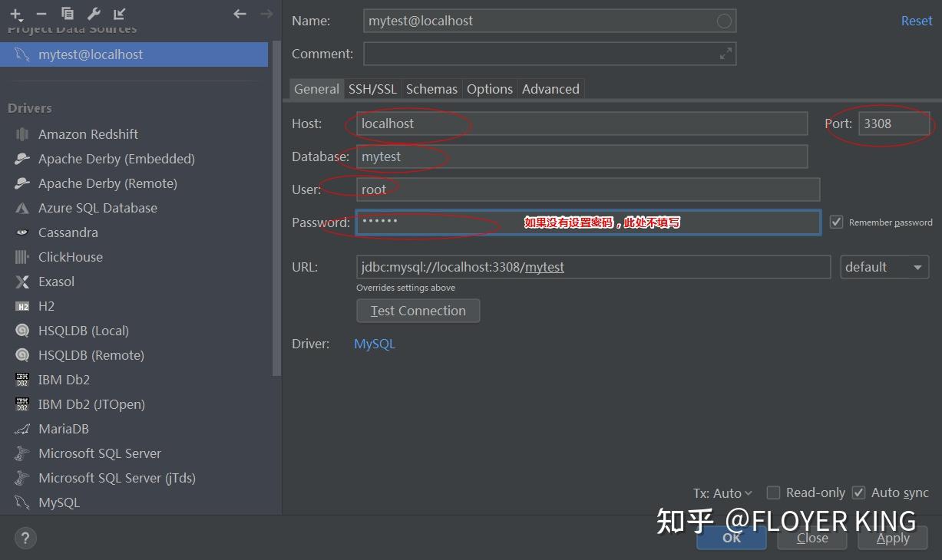Remove data source using minus icon
The width and height of the screenshot is (942, 560).
[41, 13]
